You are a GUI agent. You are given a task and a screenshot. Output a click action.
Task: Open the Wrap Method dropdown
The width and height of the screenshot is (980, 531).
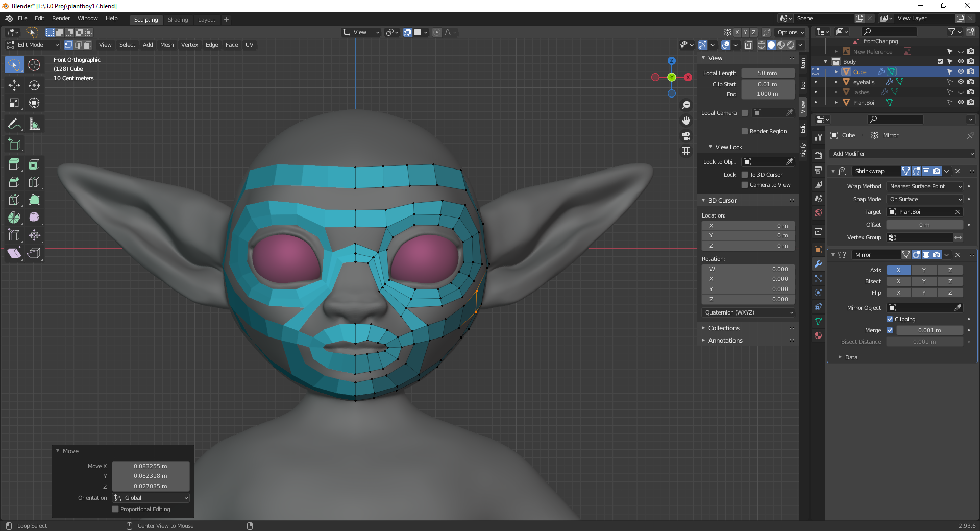click(925, 186)
